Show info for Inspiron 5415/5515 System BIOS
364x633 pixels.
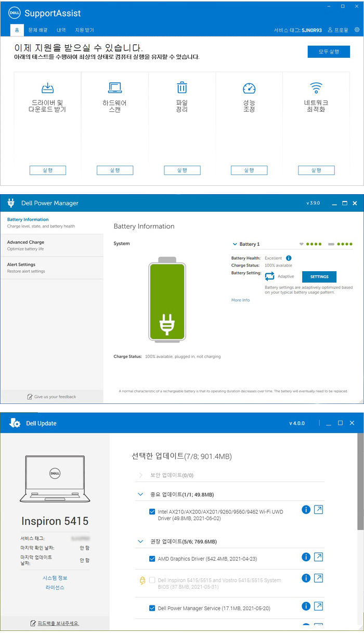click(x=306, y=578)
